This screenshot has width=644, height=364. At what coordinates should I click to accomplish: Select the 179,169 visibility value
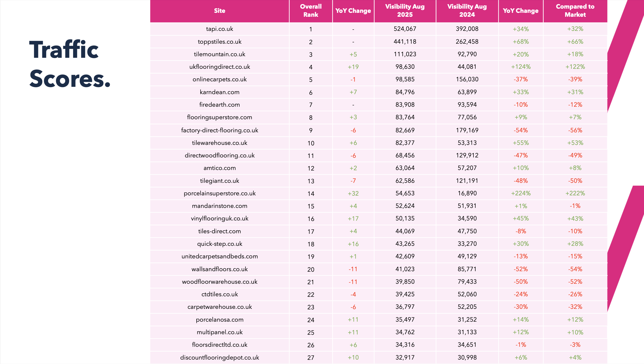click(x=467, y=130)
